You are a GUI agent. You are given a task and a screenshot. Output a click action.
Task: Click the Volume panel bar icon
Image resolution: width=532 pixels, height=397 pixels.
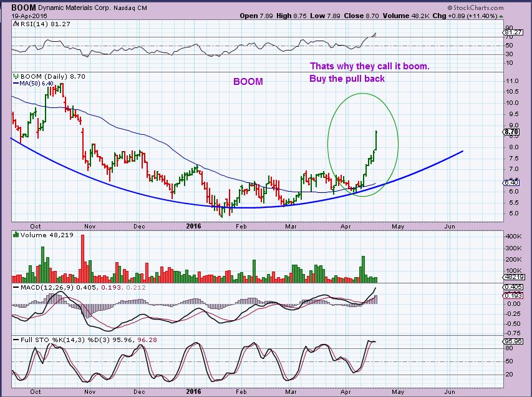(16, 235)
